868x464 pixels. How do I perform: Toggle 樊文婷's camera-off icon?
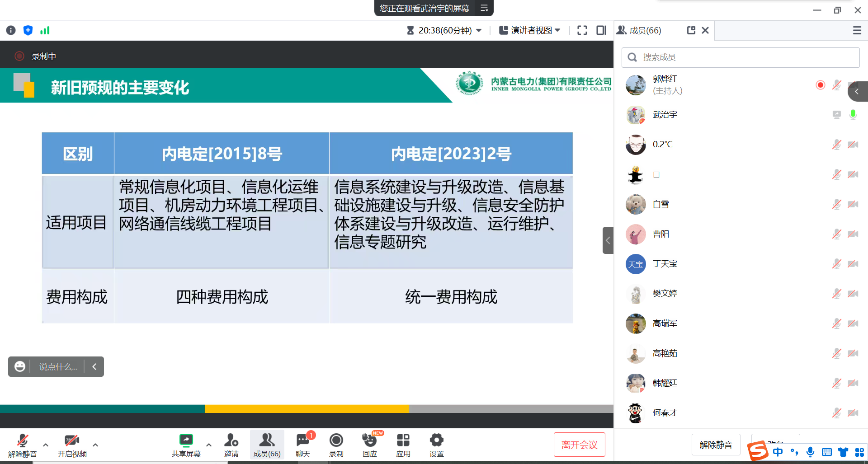pyautogui.click(x=853, y=294)
